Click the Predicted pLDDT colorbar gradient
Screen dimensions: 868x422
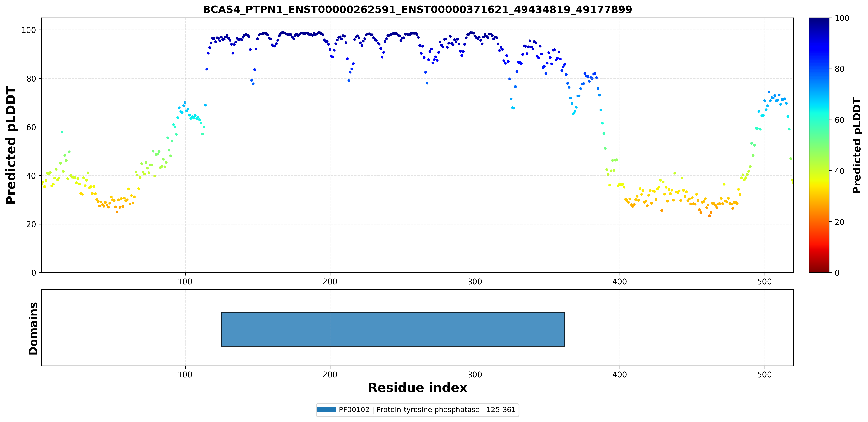pos(819,145)
